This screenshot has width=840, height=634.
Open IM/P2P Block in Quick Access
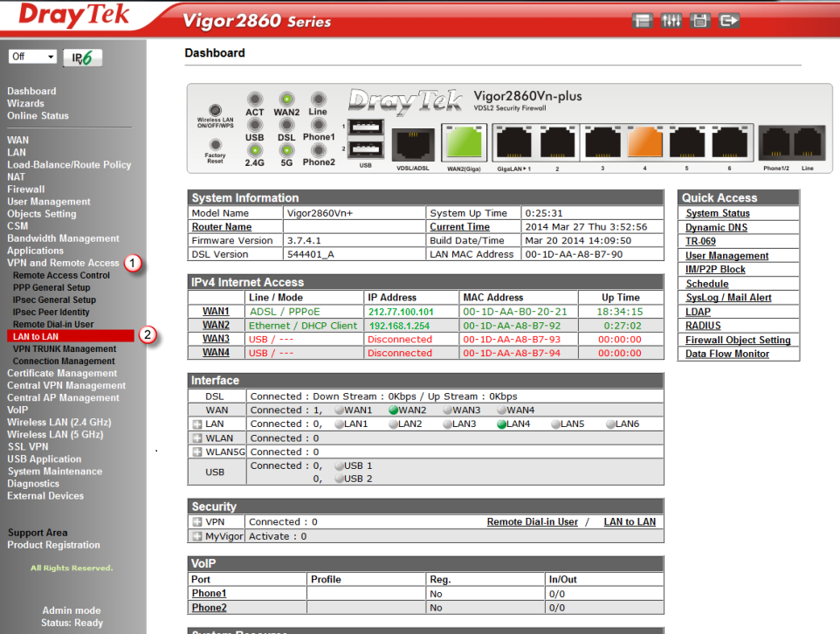715,270
